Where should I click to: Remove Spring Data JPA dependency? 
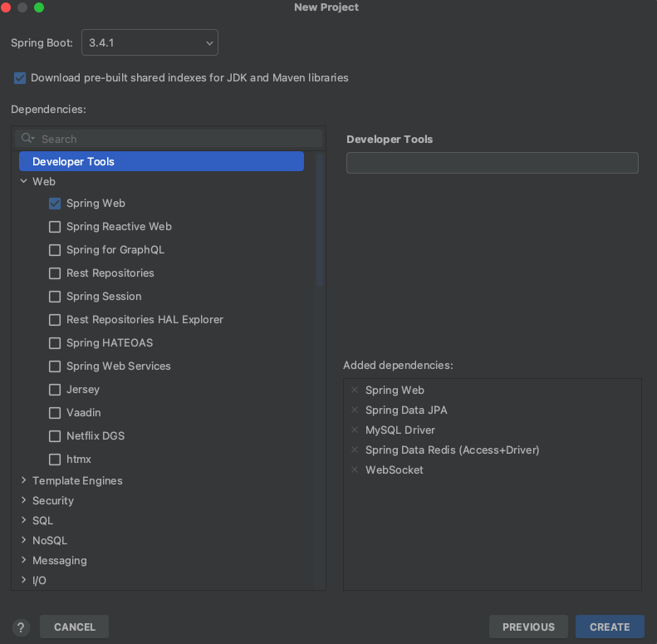pos(355,410)
